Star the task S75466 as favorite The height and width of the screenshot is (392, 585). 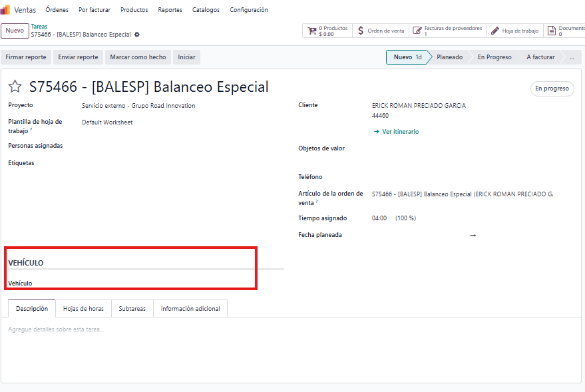tap(15, 87)
